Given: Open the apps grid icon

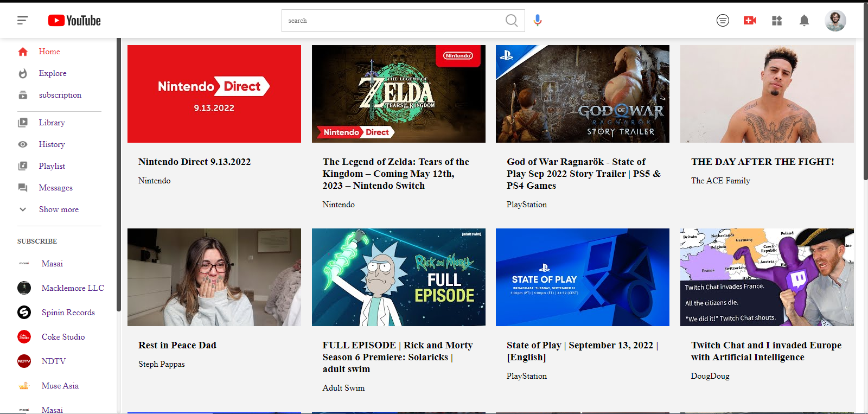Looking at the screenshot, I should pos(777,21).
